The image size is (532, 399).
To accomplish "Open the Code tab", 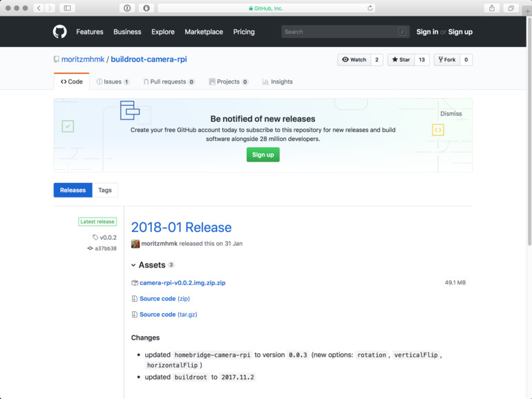I will [x=72, y=81].
